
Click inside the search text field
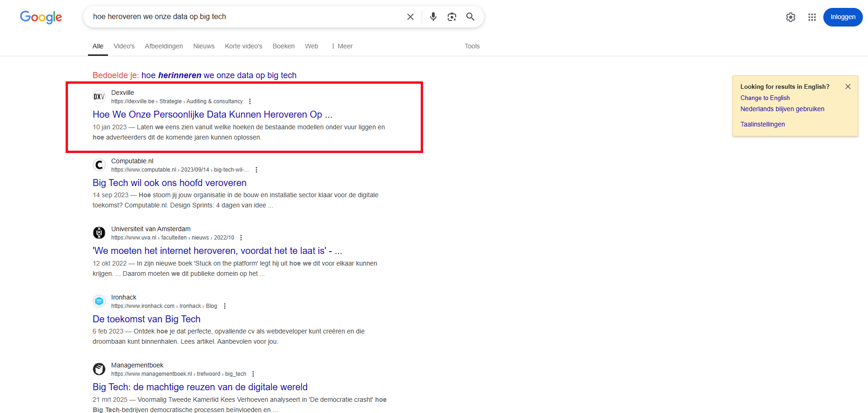tap(247, 17)
